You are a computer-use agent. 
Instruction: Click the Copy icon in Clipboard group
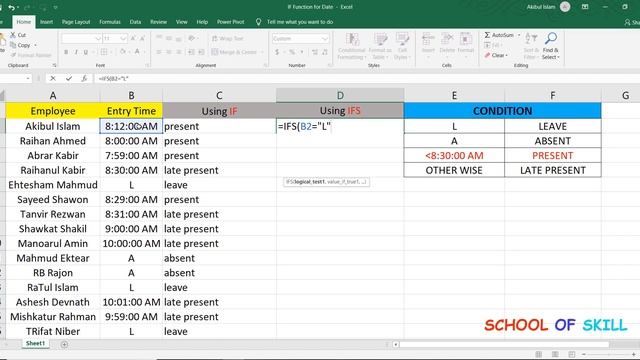(x=13, y=45)
